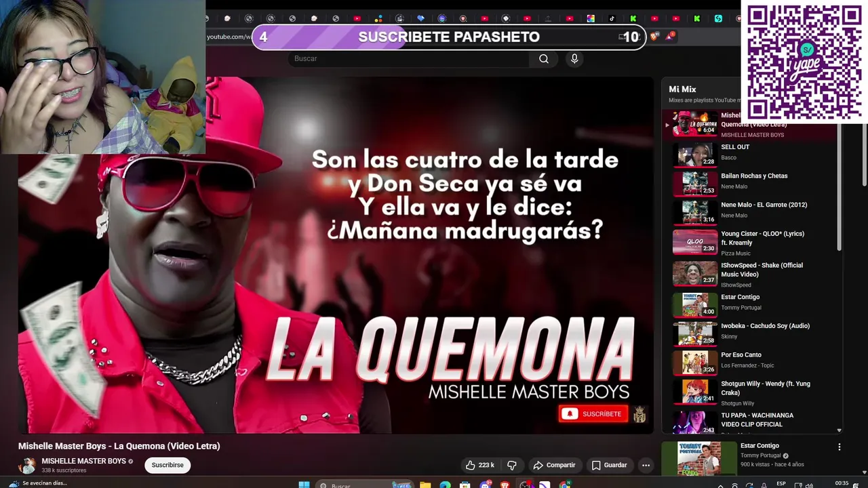The width and height of the screenshot is (868, 488).
Task: Click the currently playing La Quemona playlist thumbnail
Action: click(x=694, y=125)
